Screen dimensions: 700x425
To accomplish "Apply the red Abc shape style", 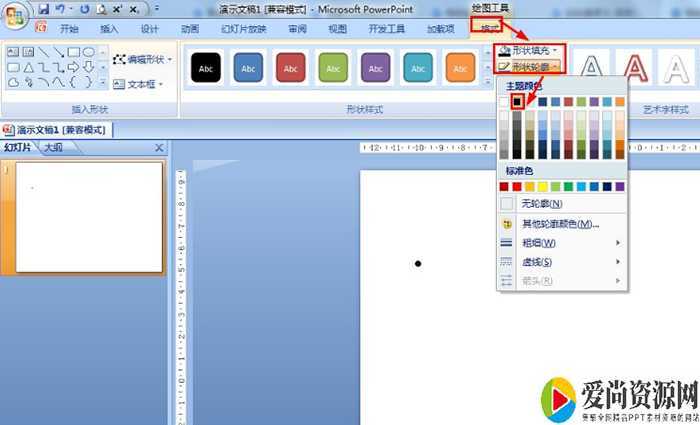I will (x=290, y=68).
